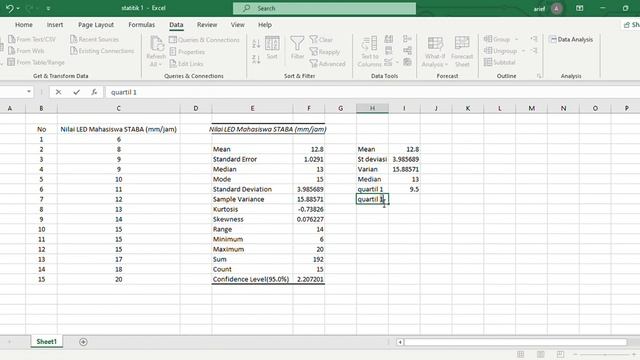Cancel the formula bar entry

click(x=58, y=92)
